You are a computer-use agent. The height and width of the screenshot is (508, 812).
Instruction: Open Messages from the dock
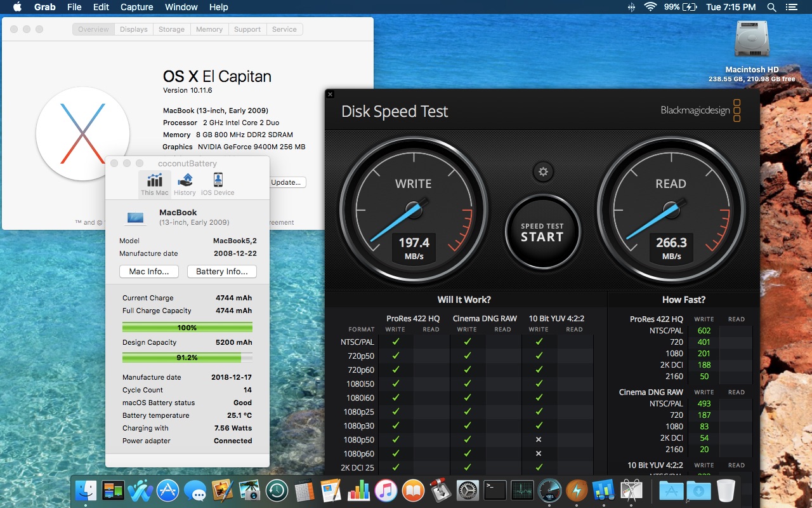195,490
